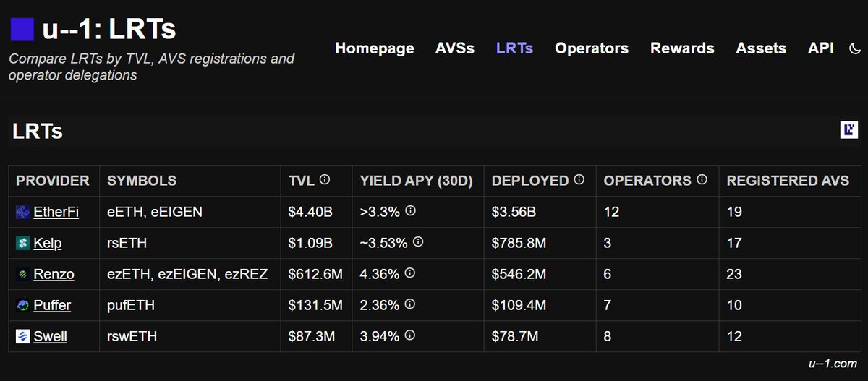
Task: Click deployed value $546.2M
Action: (x=519, y=274)
